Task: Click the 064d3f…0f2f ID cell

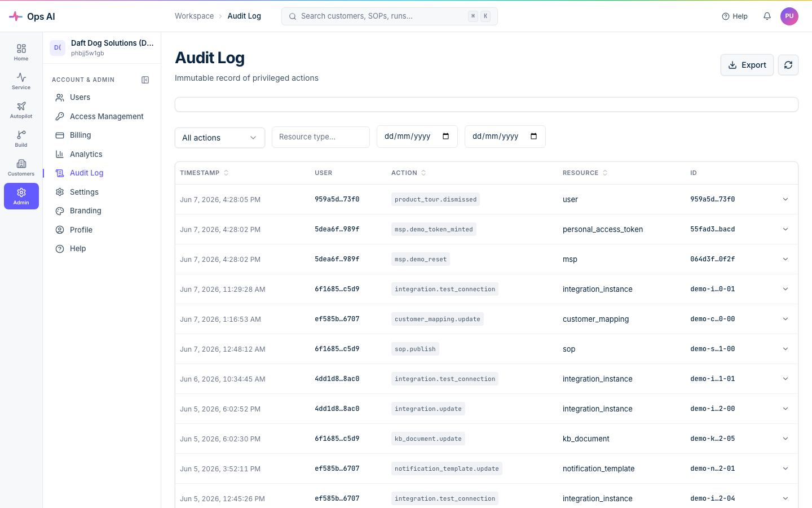Action: (x=713, y=259)
